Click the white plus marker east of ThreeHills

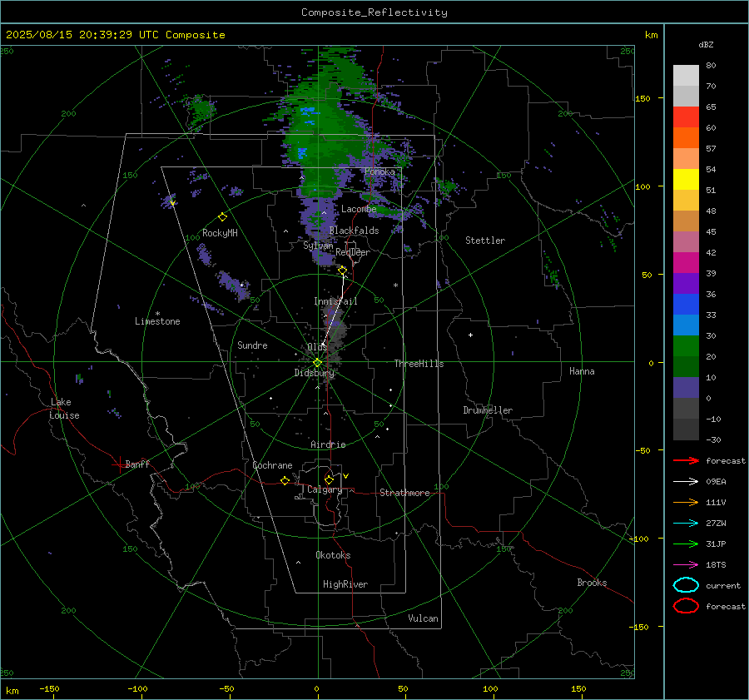[x=470, y=335]
